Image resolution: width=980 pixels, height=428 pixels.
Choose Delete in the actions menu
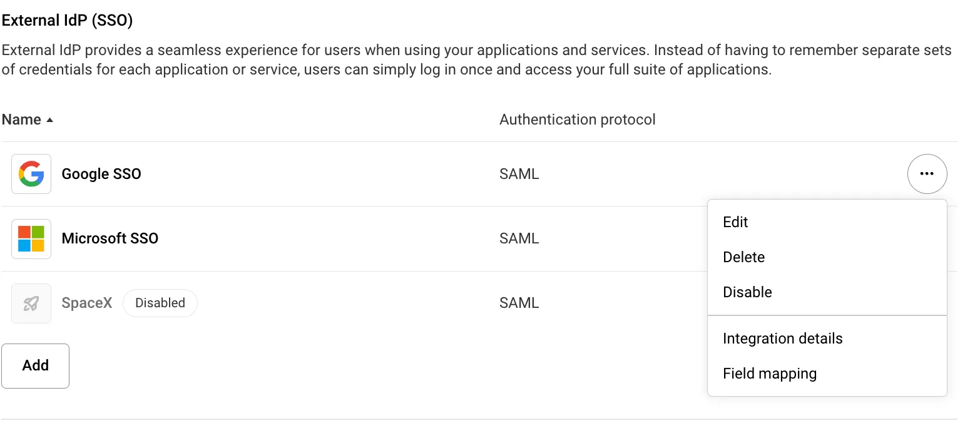[x=743, y=257]
